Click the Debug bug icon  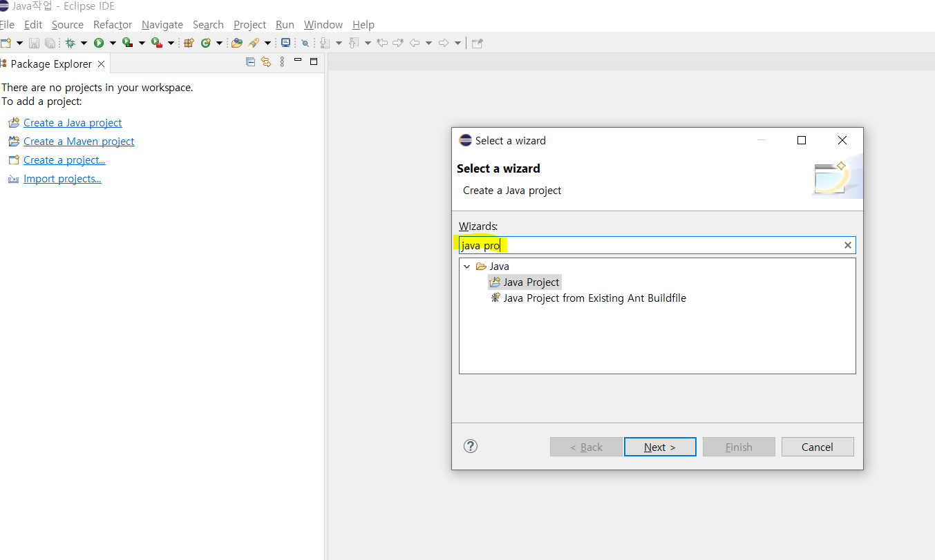coord(70,43)
